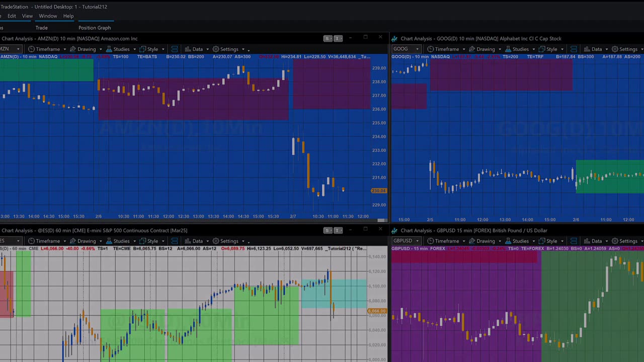Click Studies flask icon in GBPUSD chart
644x362 pixels.
508,241
